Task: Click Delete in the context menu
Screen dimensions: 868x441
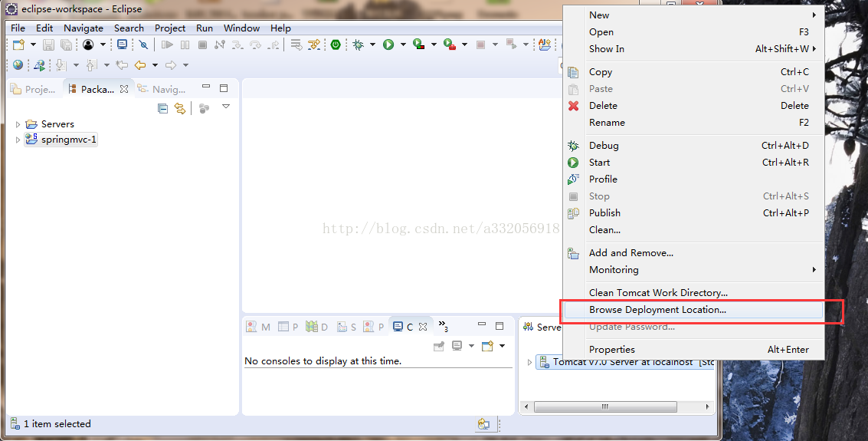Action: coord(693,105)
